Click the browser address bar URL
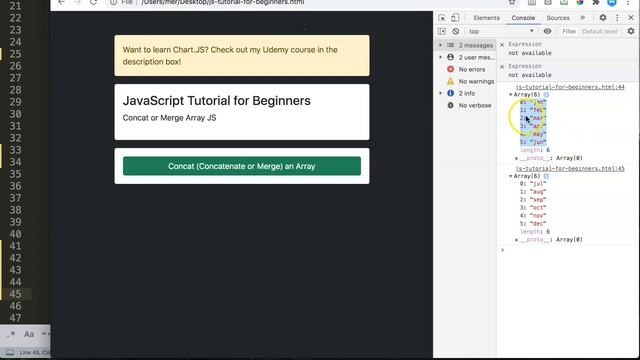Image resolution: width=640 pixels, height=360 pixels. pyautogui.click(x=222, y=2)
